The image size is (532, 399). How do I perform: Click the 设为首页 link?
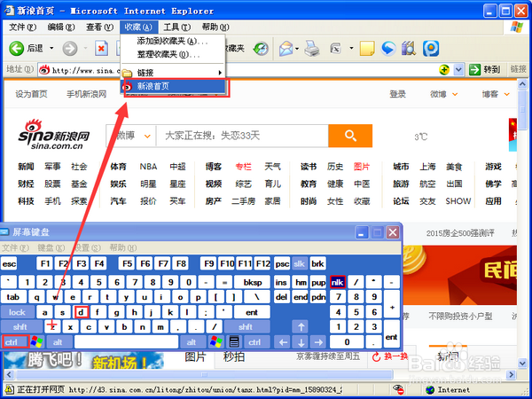tap(31, 94)
